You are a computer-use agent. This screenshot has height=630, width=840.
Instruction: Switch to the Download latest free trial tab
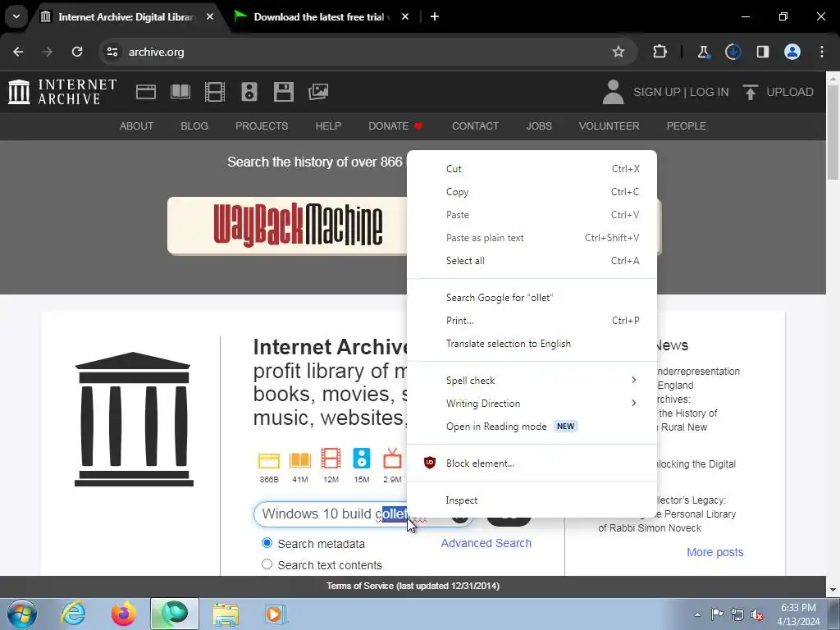click(x=322, y=17)
